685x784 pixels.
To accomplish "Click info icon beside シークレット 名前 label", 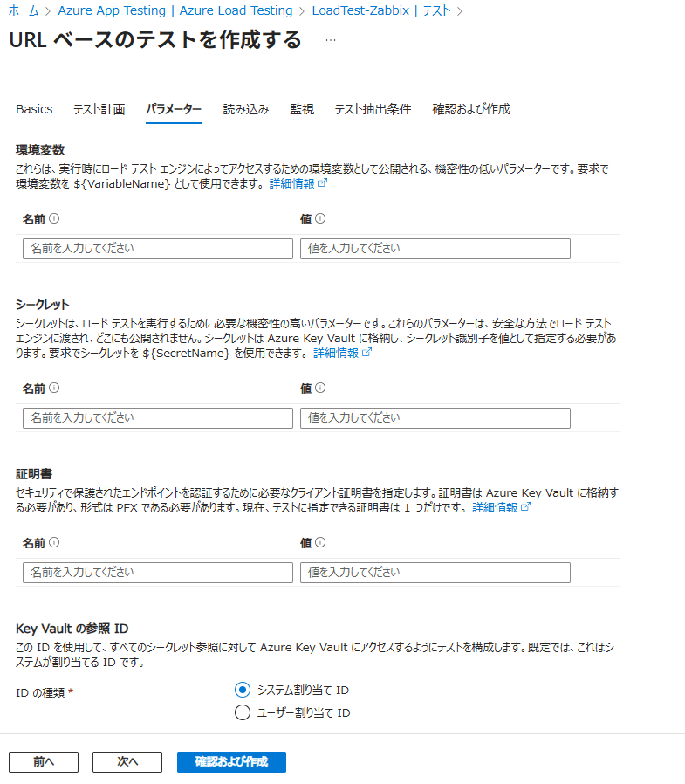I will click(54, 389).
